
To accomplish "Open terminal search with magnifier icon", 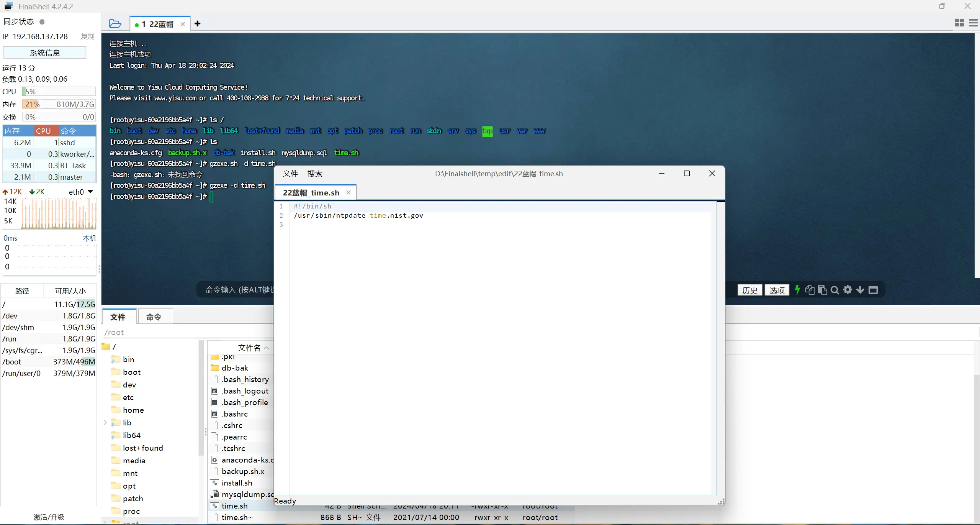I will [835, 290].
